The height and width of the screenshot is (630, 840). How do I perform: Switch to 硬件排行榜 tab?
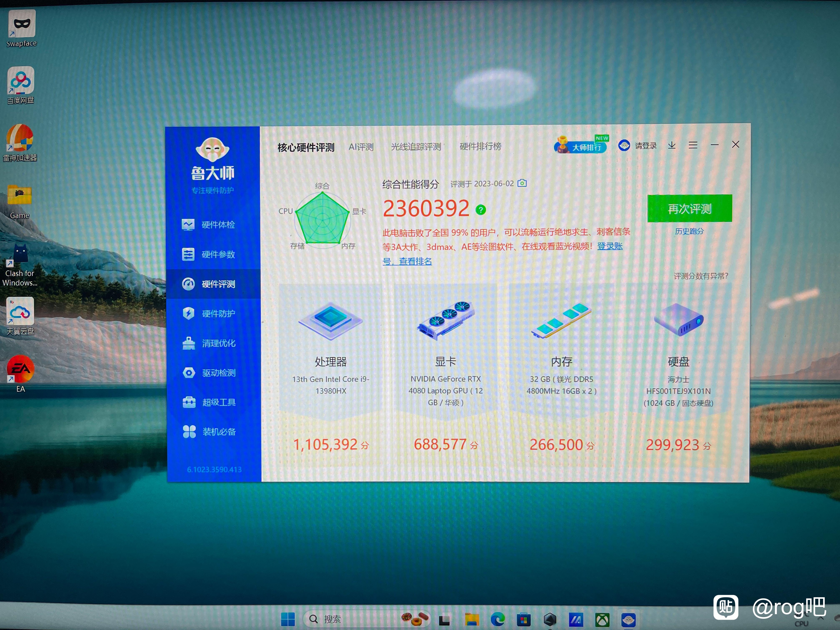(480, 146)
